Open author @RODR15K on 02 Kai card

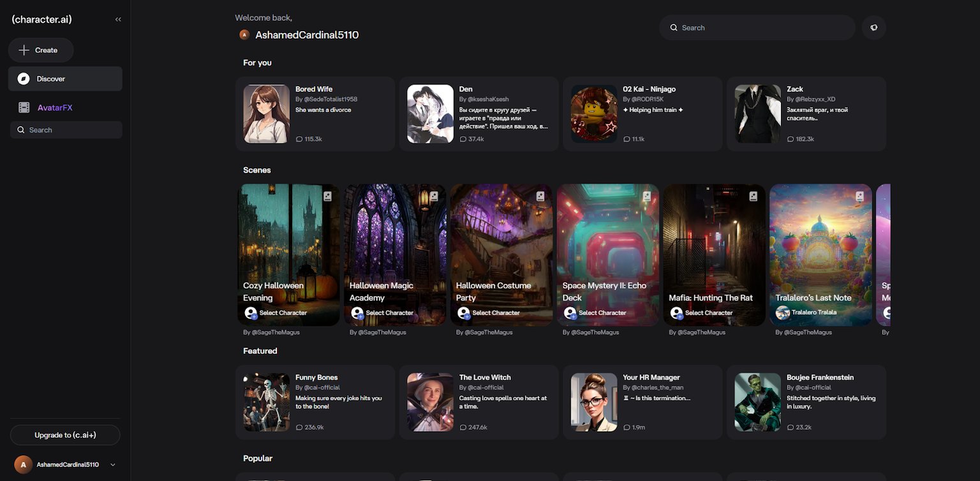(x=647, y=100)
